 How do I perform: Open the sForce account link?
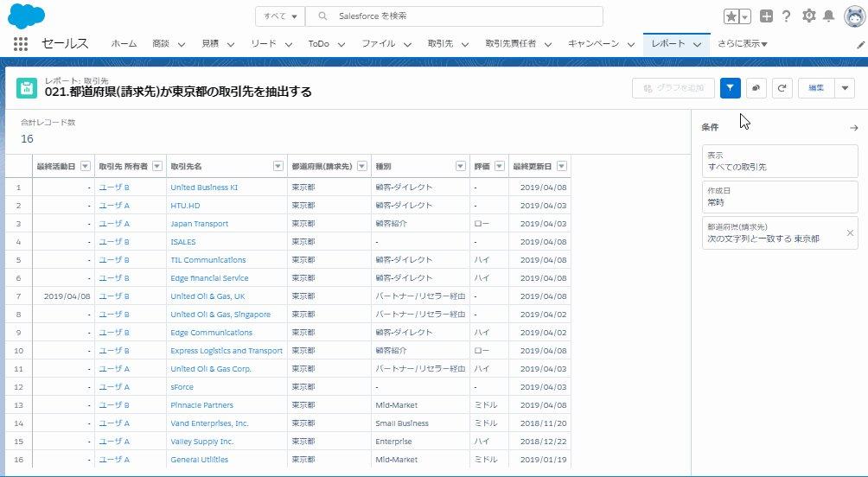click(x=182, y=387)
